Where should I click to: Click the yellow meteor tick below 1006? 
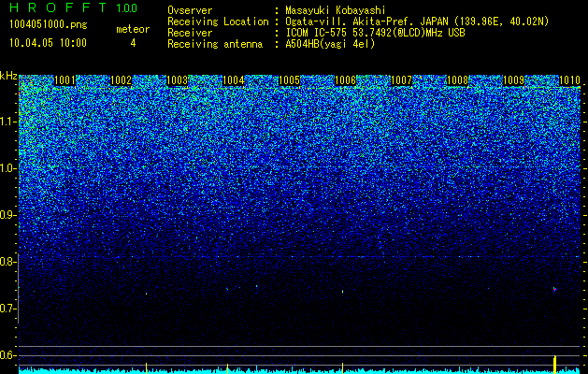click(x=342, y=368)
